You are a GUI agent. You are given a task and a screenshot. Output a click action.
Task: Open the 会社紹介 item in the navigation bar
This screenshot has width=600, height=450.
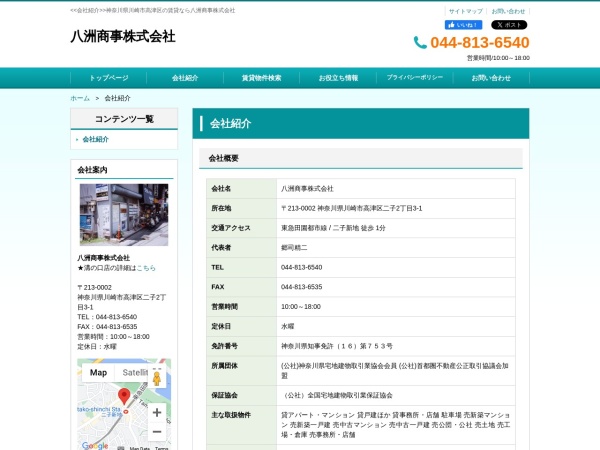click(x=185, y=78)
